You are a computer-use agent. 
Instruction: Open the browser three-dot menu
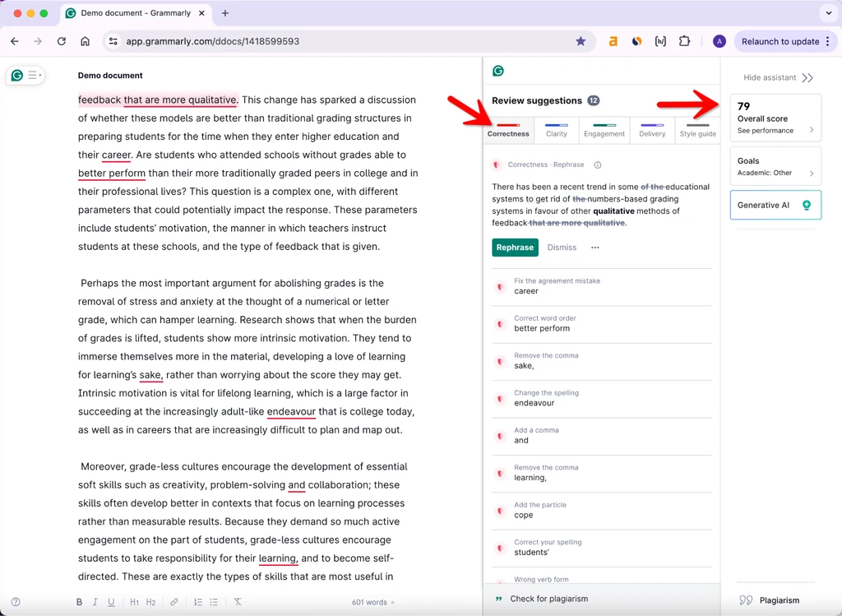(828, 41)
